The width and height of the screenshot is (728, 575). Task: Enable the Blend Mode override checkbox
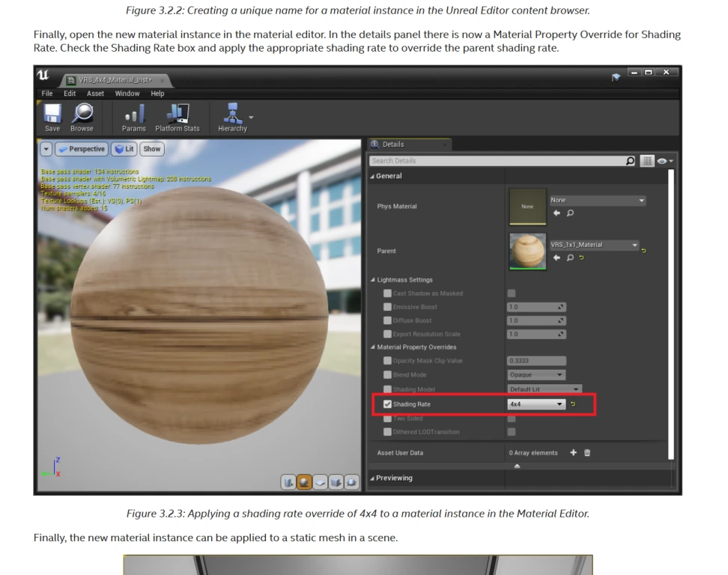387,375
